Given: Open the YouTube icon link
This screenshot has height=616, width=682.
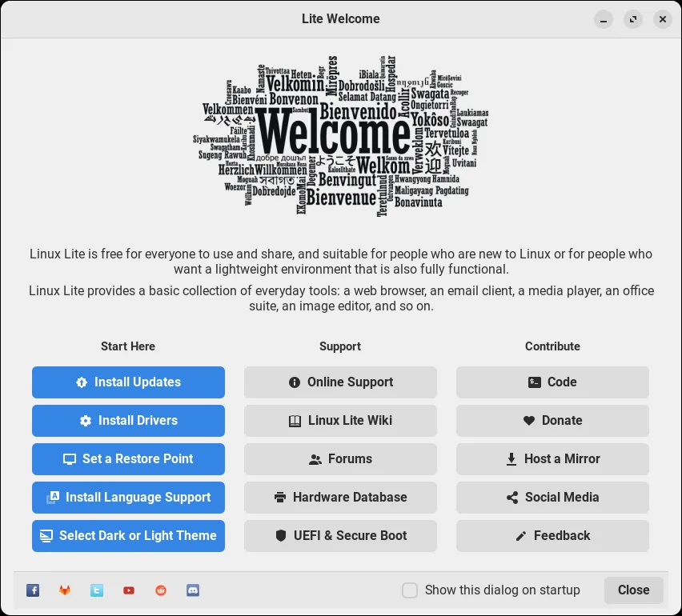Looking at the screenshot, I should 129,590.
